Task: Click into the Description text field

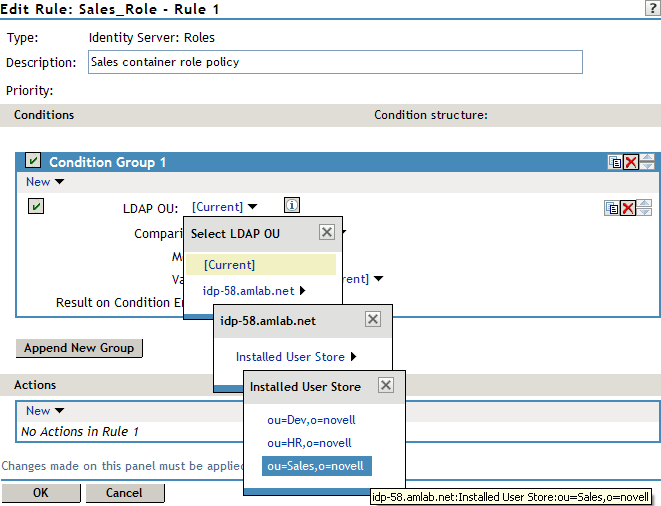Action: pyautogui.click(x=334, y=62)
